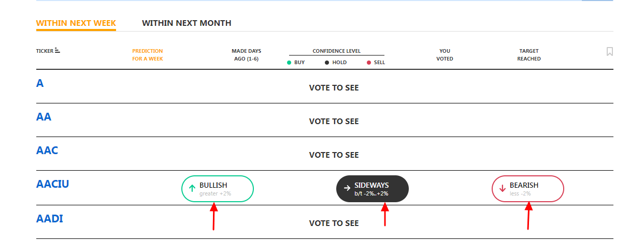Select the Within Next Week tab
This screenshot has width=644, height=241.
(x=76, y=23)
